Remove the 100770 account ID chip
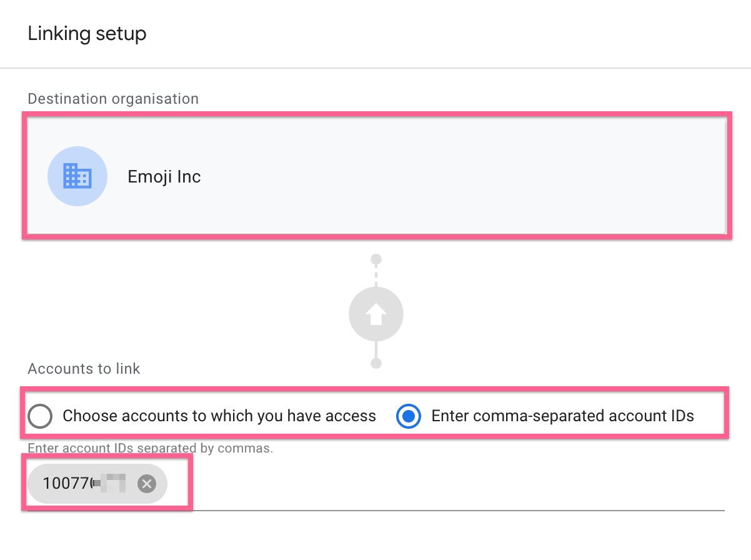The image size is (751, 560). pyautogui.click(x=147, y=483)
